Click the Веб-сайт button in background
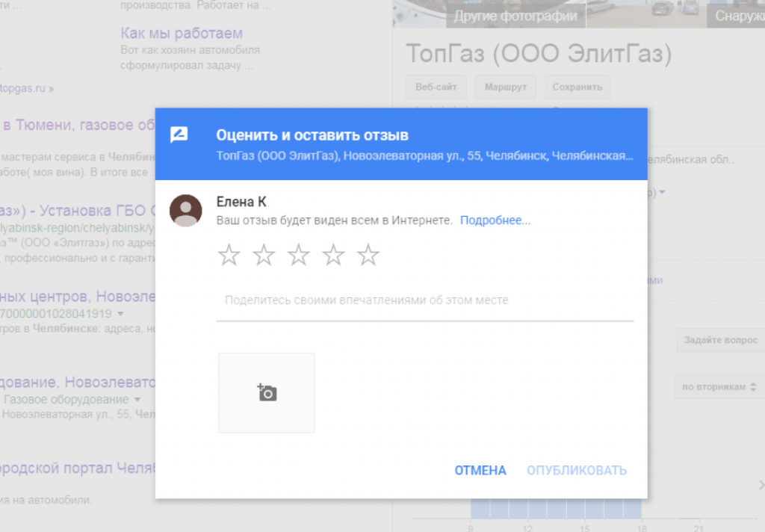 point(436,87)
